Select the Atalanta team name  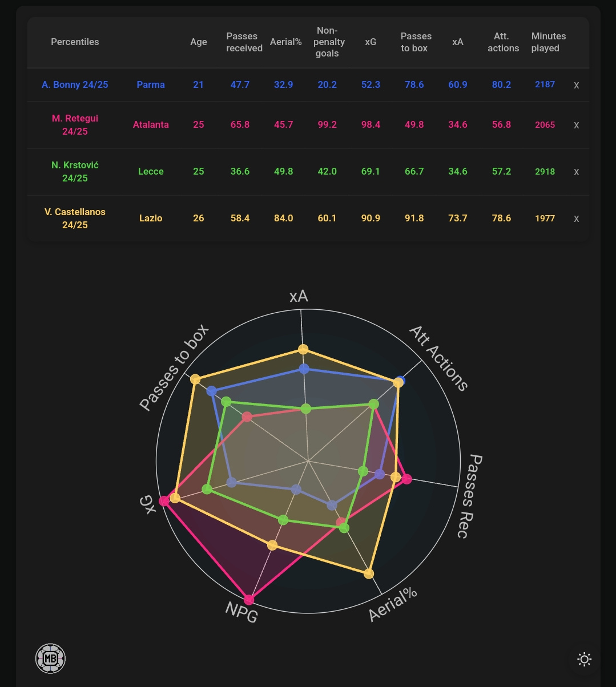[x=151, y=124]
